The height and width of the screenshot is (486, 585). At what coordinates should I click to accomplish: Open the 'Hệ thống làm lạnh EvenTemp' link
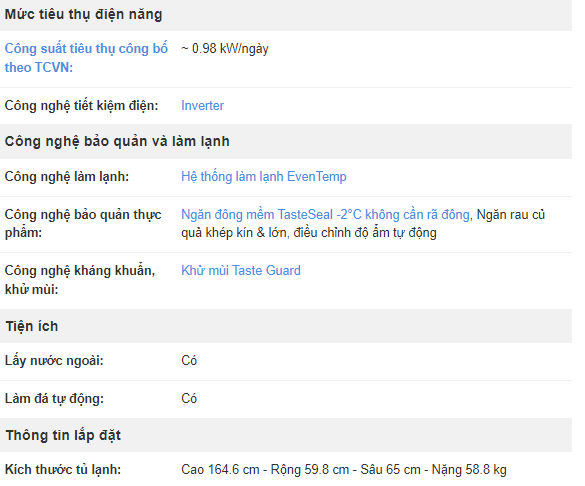pos(264,176)
